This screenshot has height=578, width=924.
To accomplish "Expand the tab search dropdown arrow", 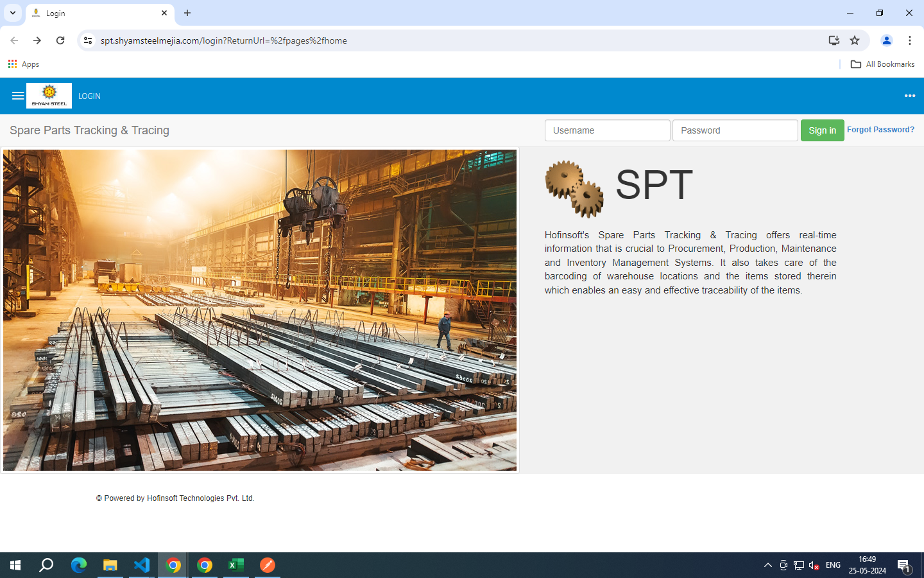I will 12,13.
